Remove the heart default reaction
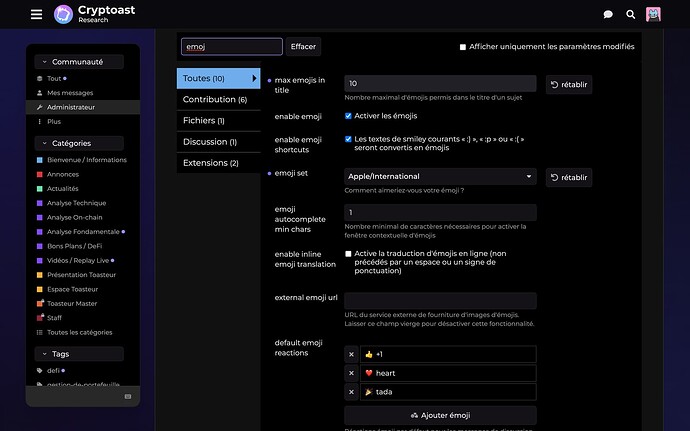The height and width of the screenshot is (431, 690). click(351, 373)
